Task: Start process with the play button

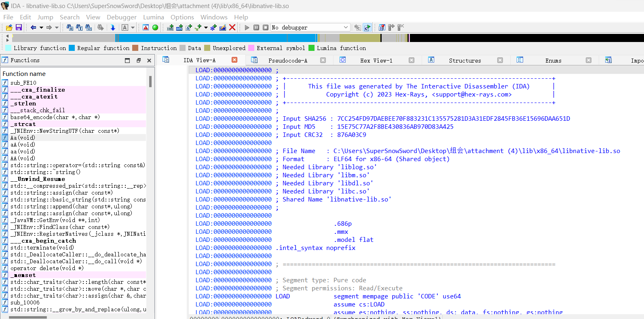Action: pyautogui.click(x=247, y=27)
